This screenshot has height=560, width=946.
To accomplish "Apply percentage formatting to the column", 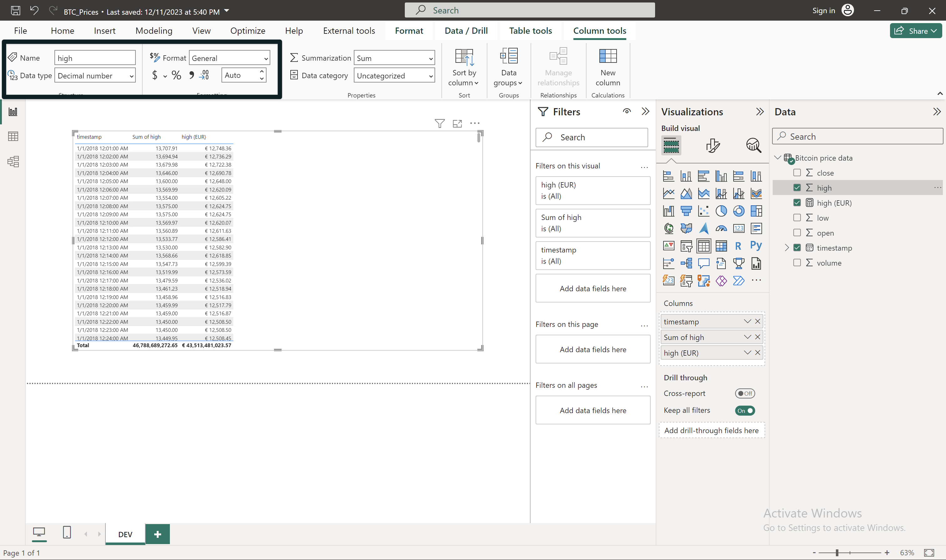I will point(176,75).
